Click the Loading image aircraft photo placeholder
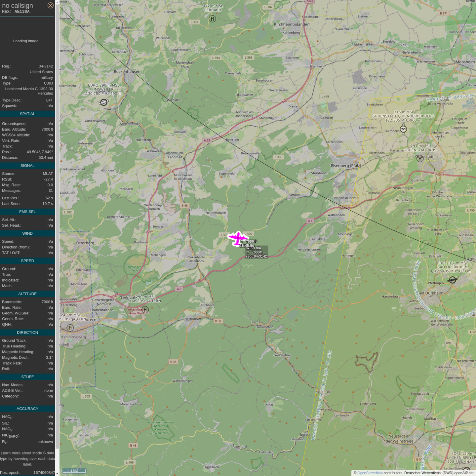The image size is (476, 476). tap(27, 41)
